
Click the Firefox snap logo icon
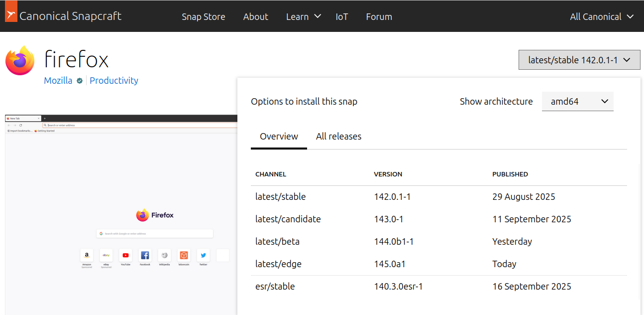(20, 61)
